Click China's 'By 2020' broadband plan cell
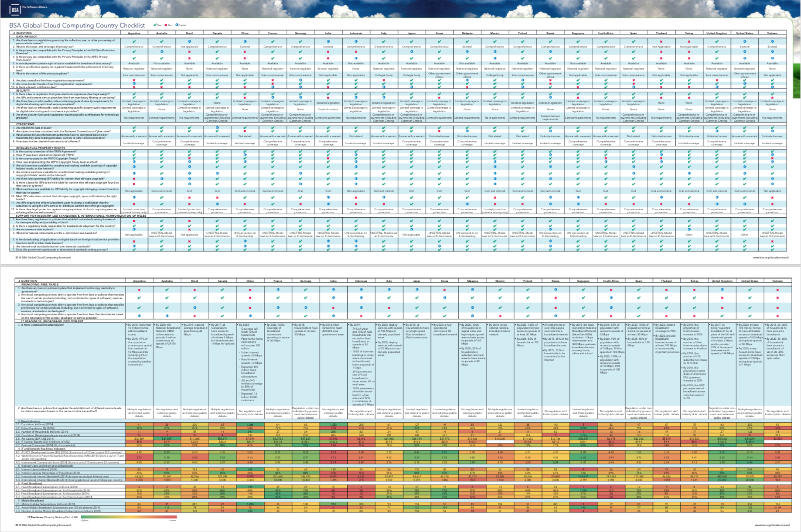This screenshot has height=532, width=801. [250, 365]
